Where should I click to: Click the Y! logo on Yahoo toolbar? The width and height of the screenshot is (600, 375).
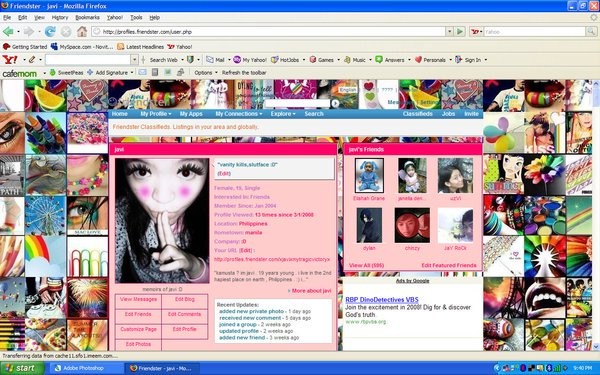point(10,60)
